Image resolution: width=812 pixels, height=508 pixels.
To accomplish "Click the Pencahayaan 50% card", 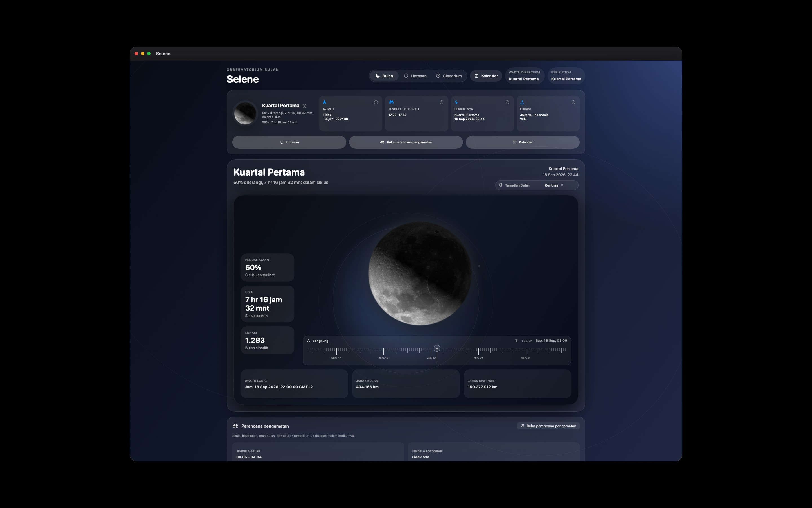I will (267, 268).
